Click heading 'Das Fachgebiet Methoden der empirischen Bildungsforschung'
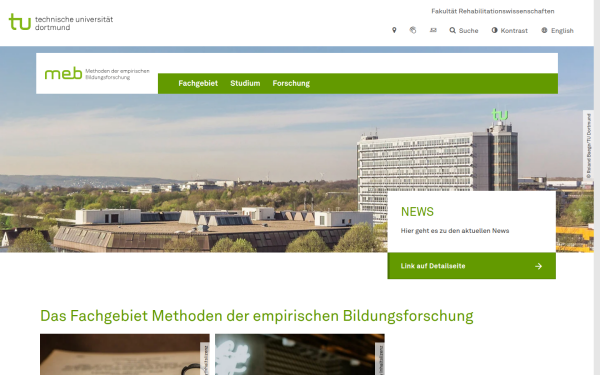600x375 pixels. [x=257, y=316]
